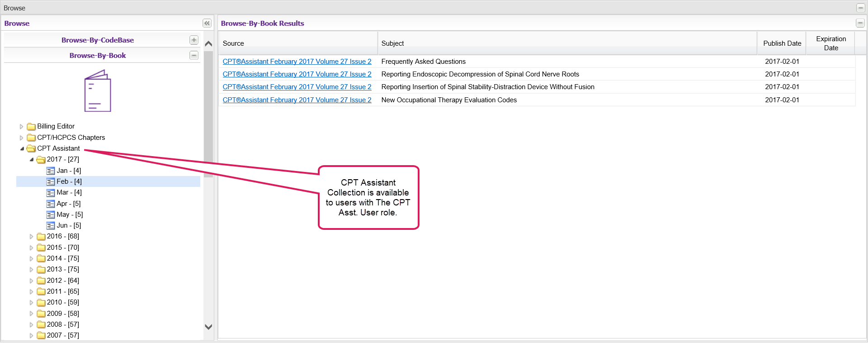868x343 pixels.
Task: Minimize the Browse-By-Book Results panel
Action: (860, 24)
